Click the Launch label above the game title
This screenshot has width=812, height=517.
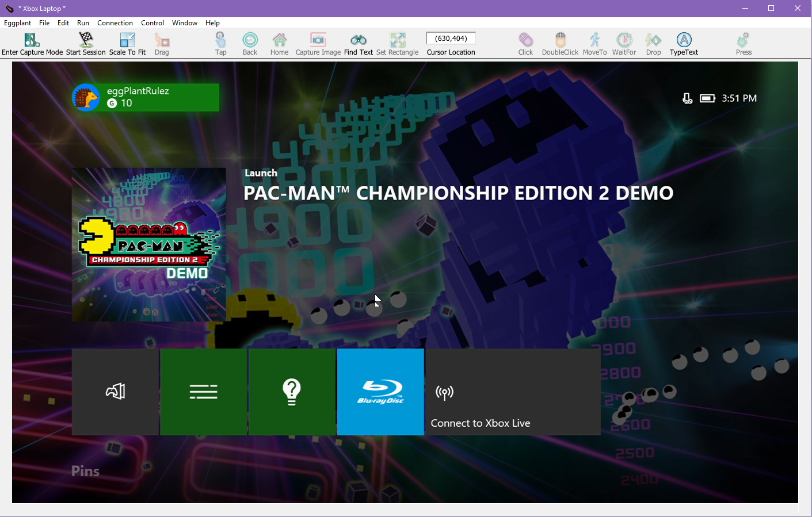pos(261,173)
